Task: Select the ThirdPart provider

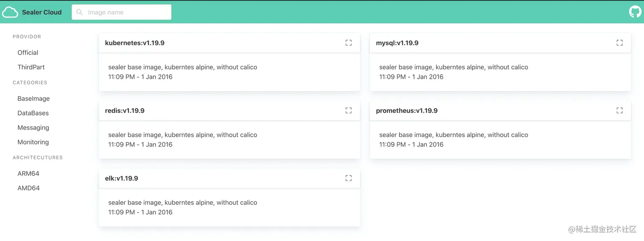Action: point(31,67)
